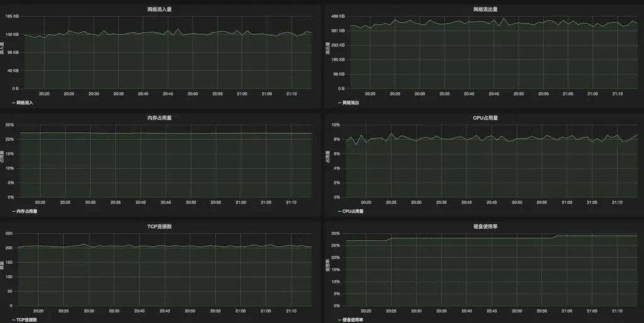Open the 硬盘使用率 panel title menu

click(x=485, y=227)
